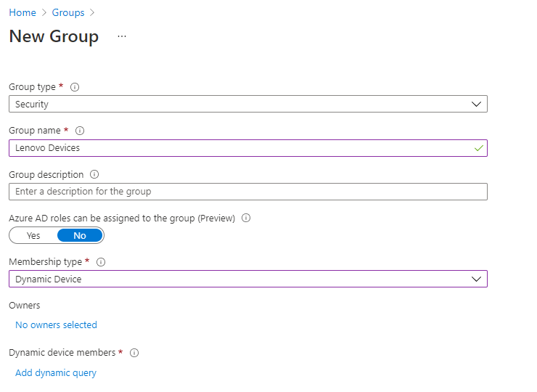Click the Group description info icon
This screenshot has height=392, width=537.
pos(94,174)
